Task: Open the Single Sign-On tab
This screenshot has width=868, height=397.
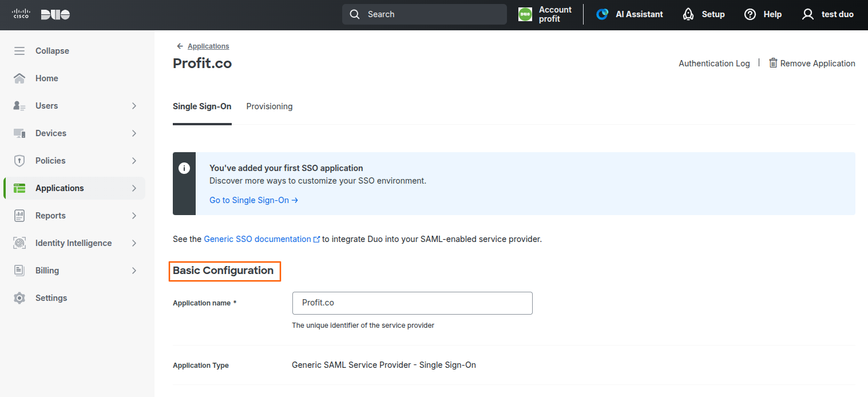Action: pyautogui.click(x=202, y=106)
